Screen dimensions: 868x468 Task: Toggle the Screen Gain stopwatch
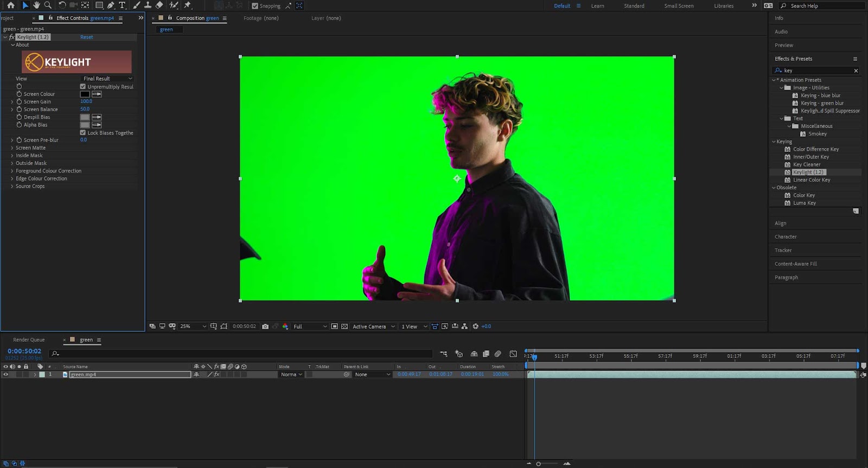coord(19,102)
